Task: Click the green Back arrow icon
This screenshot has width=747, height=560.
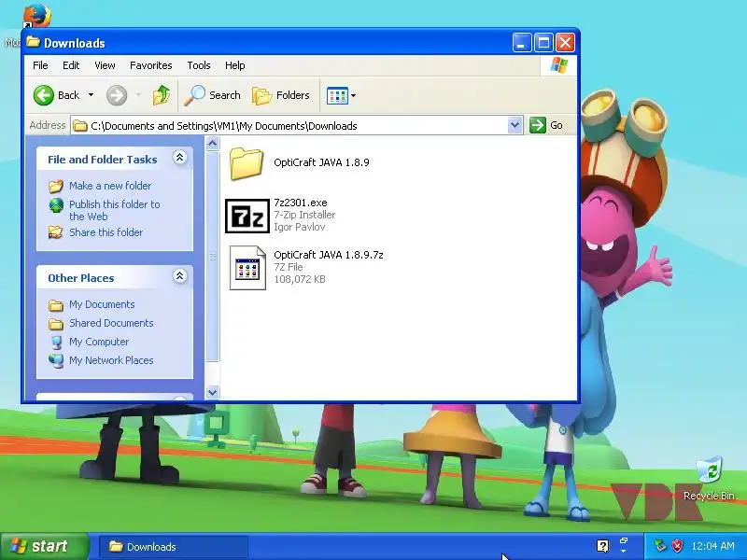Action: tap(43, 95)
